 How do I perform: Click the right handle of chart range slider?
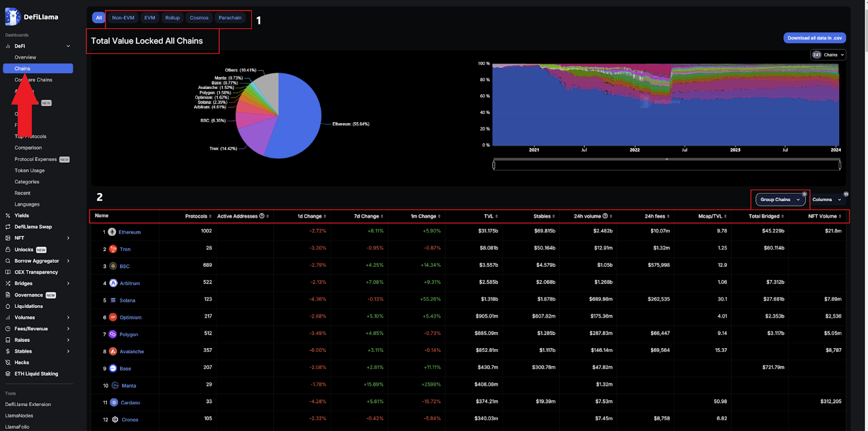click(x=840, y=165)
